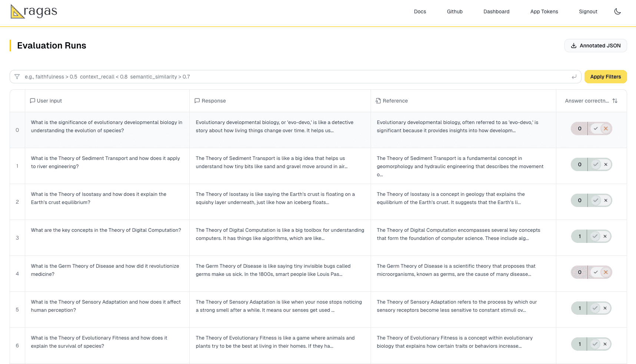Click Digital Computation toolbox response
The width and height of the screenshot is (636, 364).
tap(280, 234)
